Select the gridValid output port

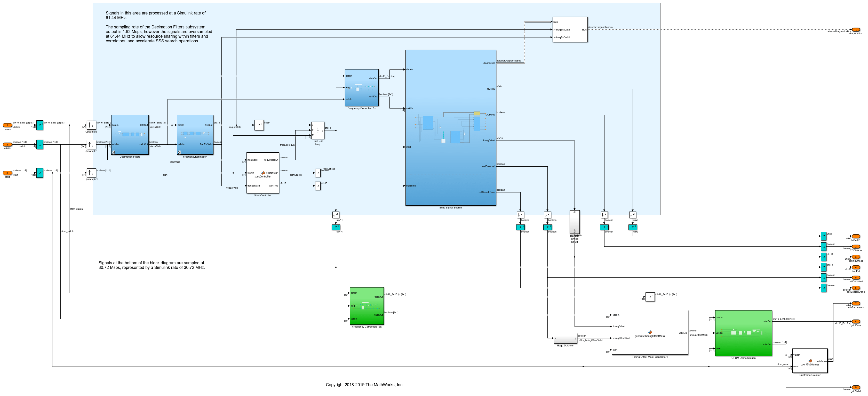(x=856, y=387)
